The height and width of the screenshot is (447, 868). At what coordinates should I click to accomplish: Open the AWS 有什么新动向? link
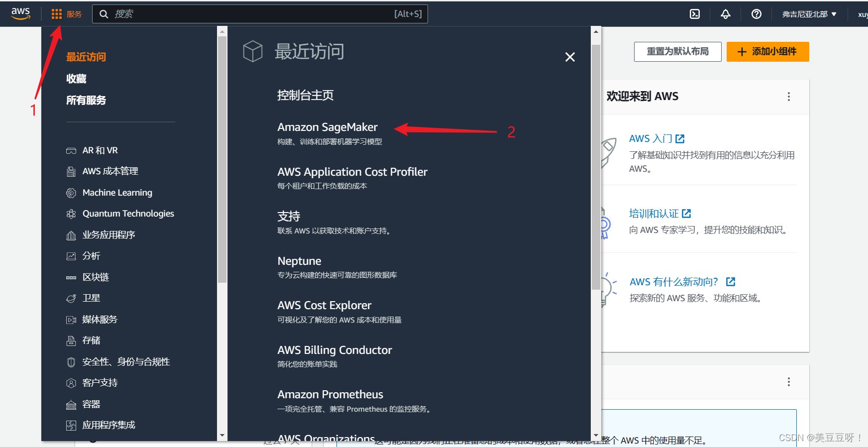674,282
